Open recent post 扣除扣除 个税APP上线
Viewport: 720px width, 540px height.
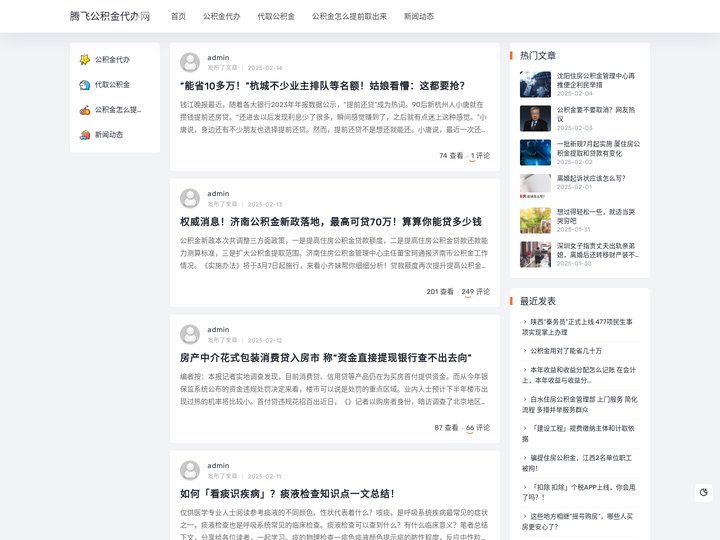(579, 492)
